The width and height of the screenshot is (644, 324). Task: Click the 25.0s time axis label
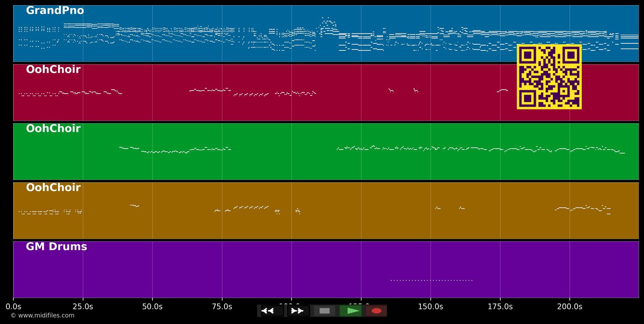click(83, 307)
